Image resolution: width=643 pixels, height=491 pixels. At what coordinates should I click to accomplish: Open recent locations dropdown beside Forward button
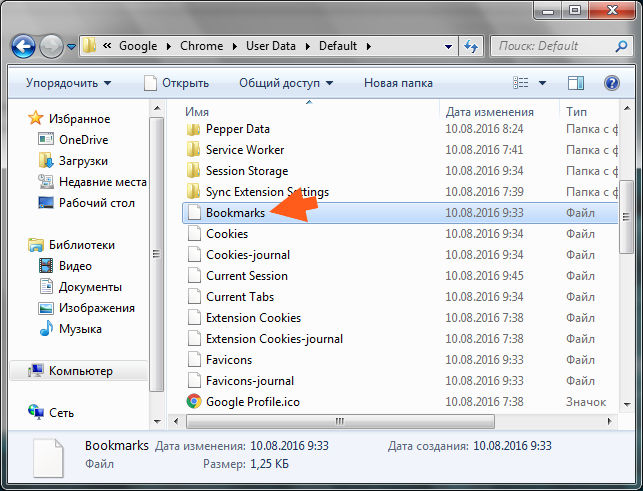[71, 47]
